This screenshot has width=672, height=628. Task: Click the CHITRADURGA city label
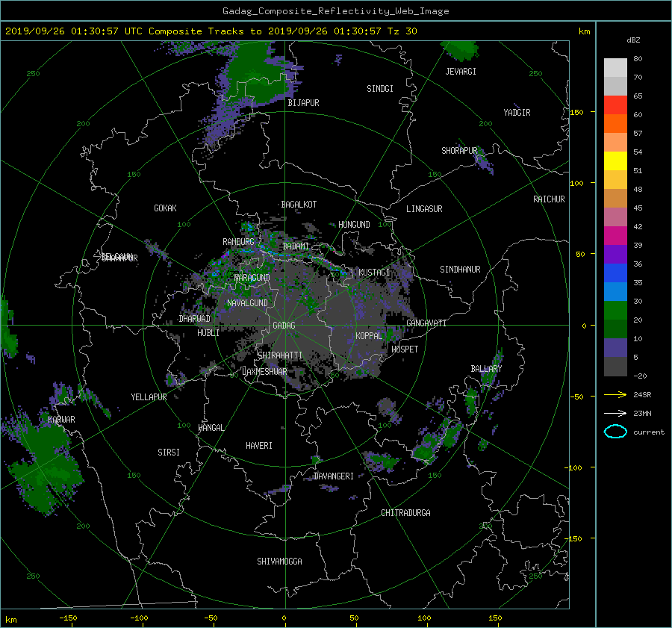[x=405, y=513]
